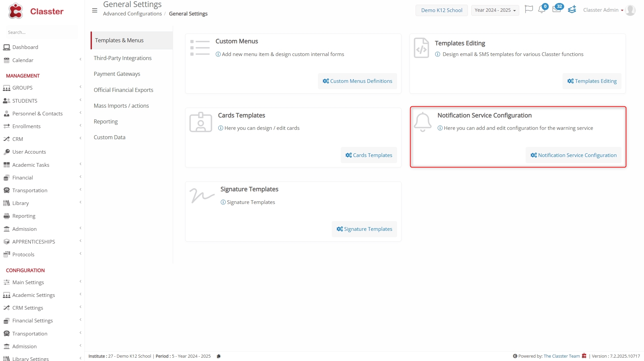Click the add layers icon in header

pyautogui.click(x=572, y=9)
